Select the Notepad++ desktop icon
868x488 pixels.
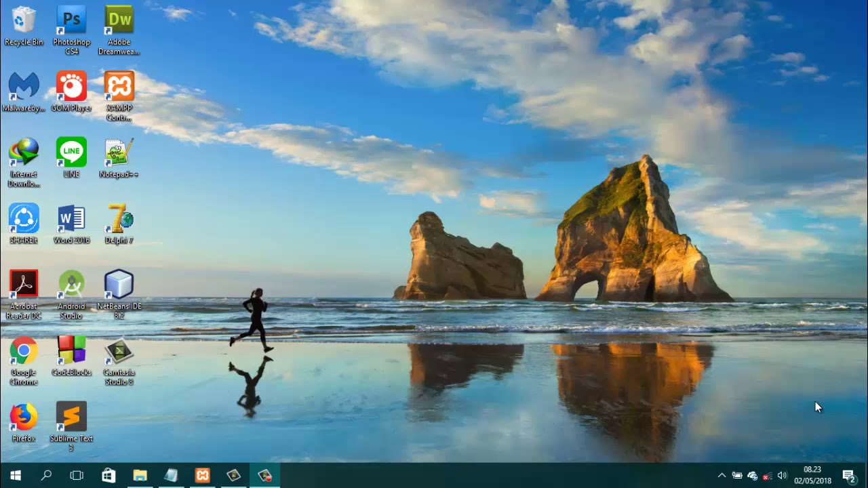(x=119, y=158)
